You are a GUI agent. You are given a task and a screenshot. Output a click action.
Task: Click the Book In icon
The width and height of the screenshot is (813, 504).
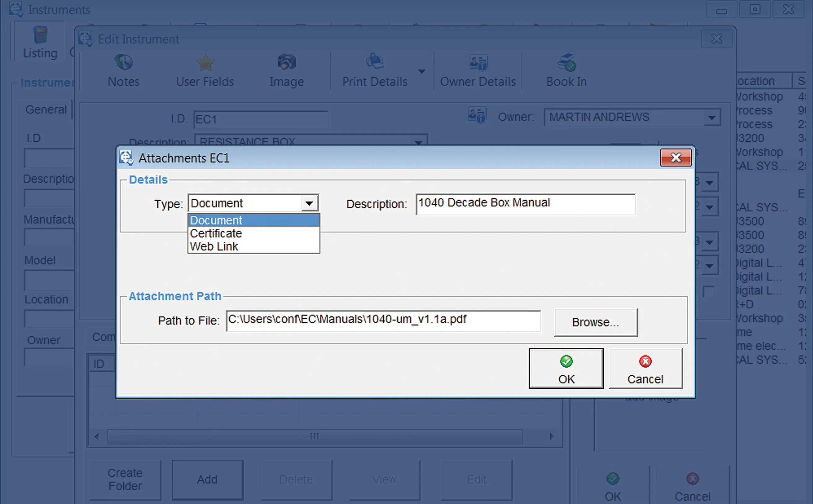[566, 70]
